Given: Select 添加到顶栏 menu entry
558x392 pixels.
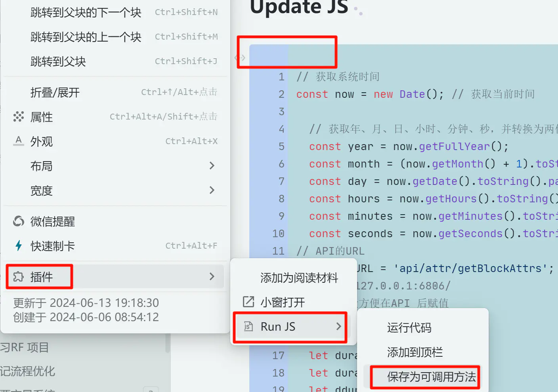Looking at the screenshot, I should 422,352.
